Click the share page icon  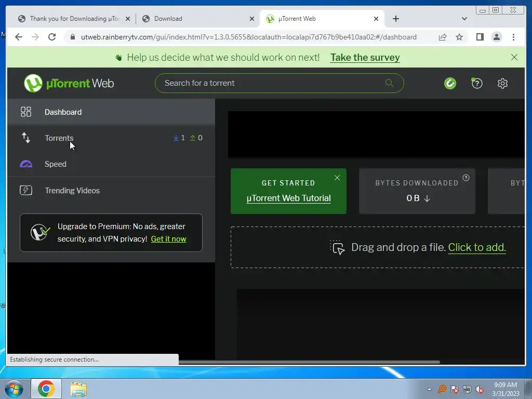[x=443, y=37]
